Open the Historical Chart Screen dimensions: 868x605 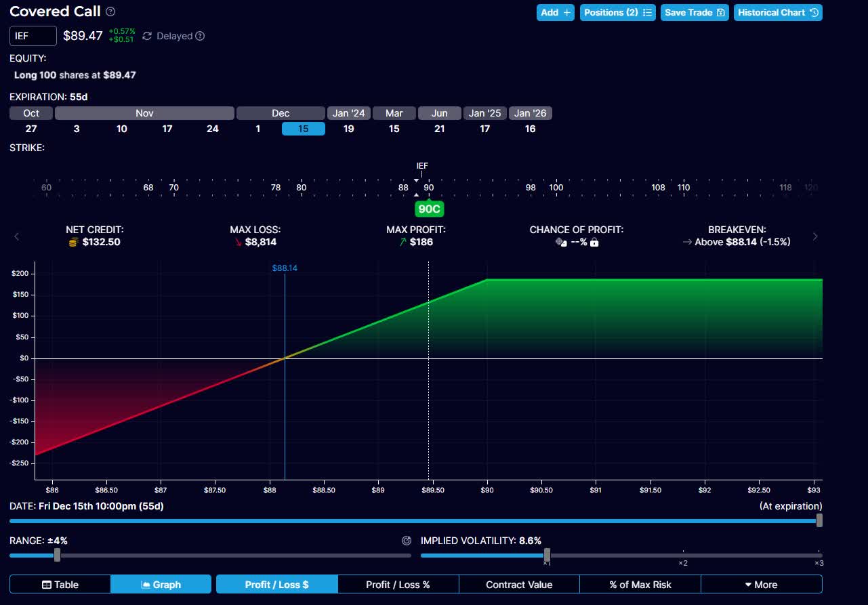click(x=779, y=12)
